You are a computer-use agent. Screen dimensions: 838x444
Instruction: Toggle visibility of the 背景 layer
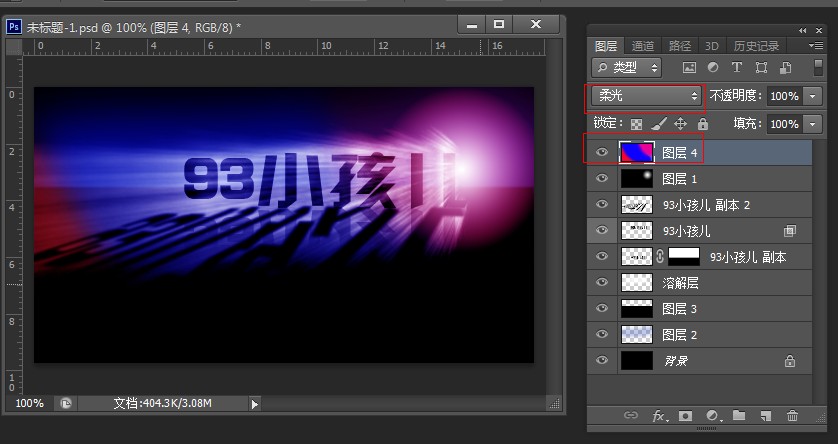pos(601,360)
